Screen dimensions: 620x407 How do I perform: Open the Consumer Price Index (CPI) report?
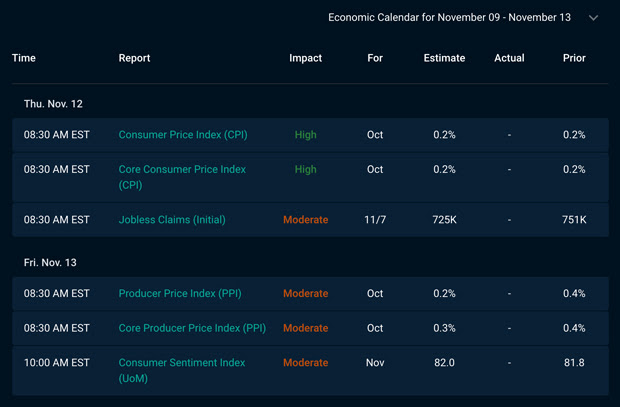tap(182, 135)
